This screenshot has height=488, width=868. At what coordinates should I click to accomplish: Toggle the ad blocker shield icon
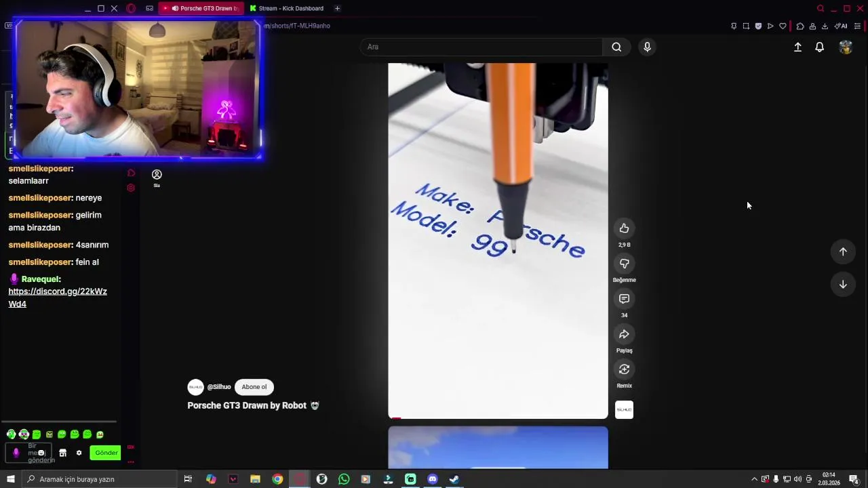click(758, 26)
